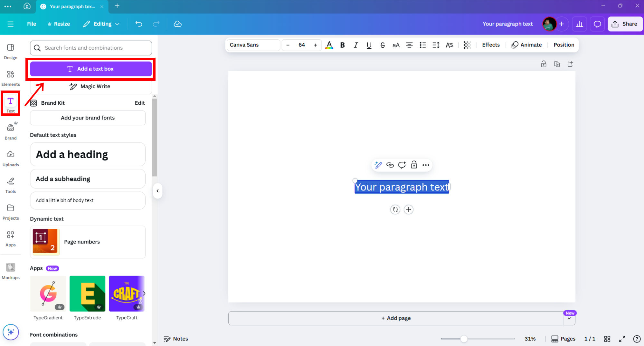The image size is (644, 346).
Task: Insert the Add a heading style
Action: click(x=88, y=154)
